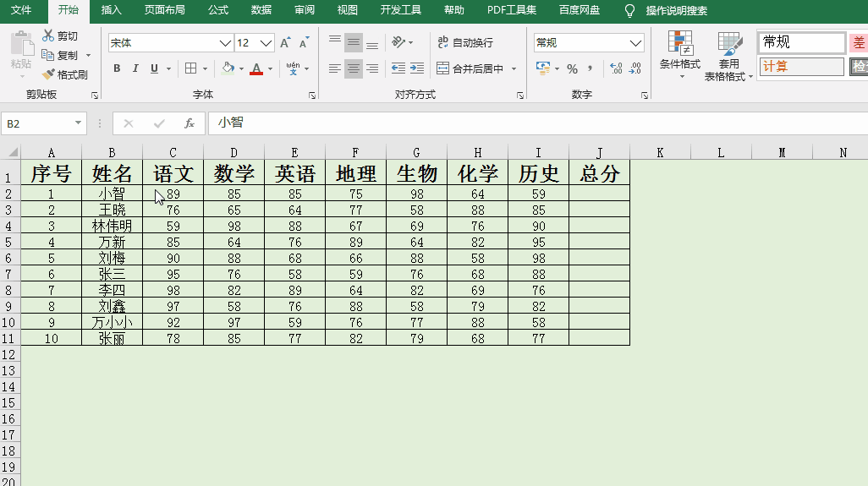Open Font dialog launcher
The height and width of the screenshot is (486, 868).
(x=311, y=96)
